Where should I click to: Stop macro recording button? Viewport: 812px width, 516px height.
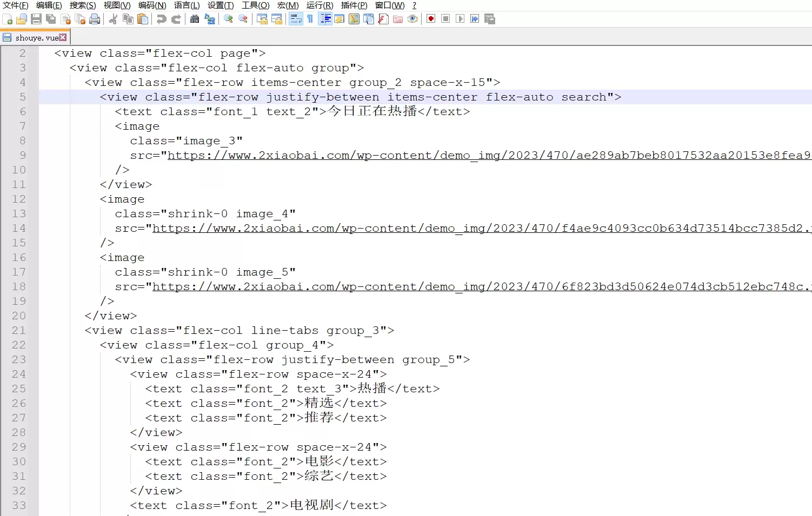click(x=445, y=19)
